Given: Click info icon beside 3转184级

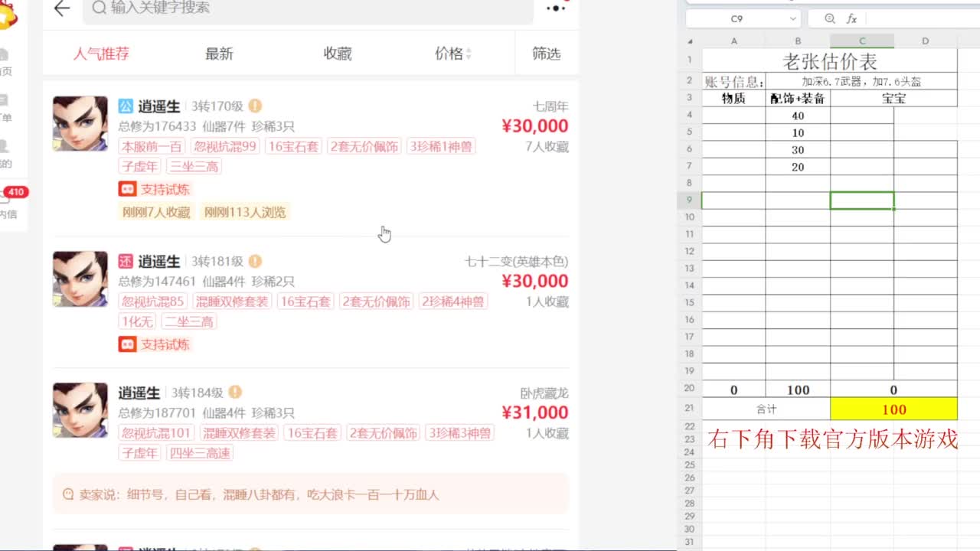Looking at the screenshot, I should [x=235, y=393].
